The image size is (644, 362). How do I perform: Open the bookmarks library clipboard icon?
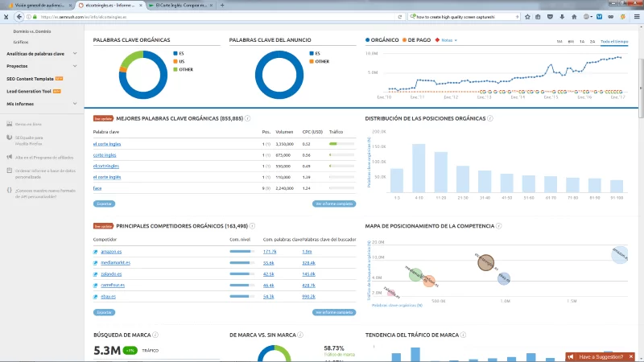pos(538,17)
